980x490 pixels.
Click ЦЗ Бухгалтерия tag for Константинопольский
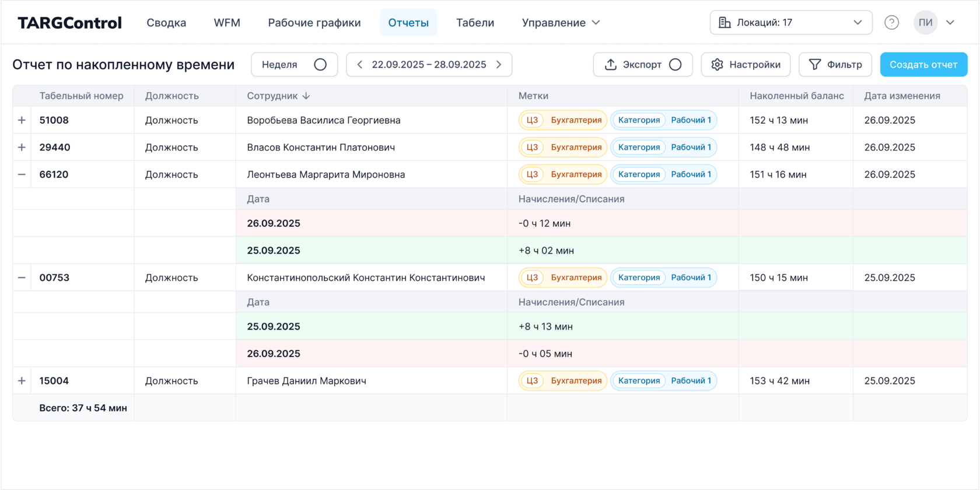[x=563, y=278]
